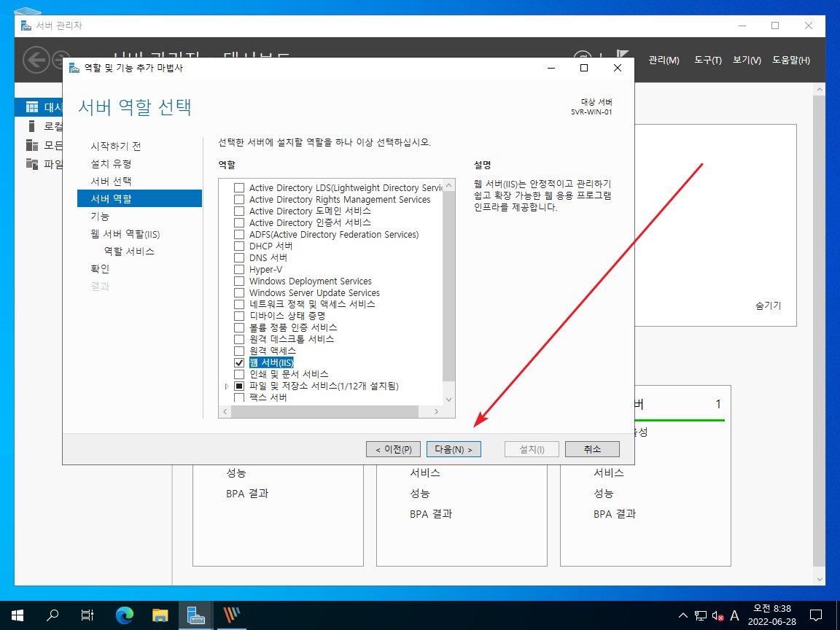Select the File and Storage Services sidebar icon
Viewport: 840px width, 630px height.
pyautogui.click(x=32, y=164)
